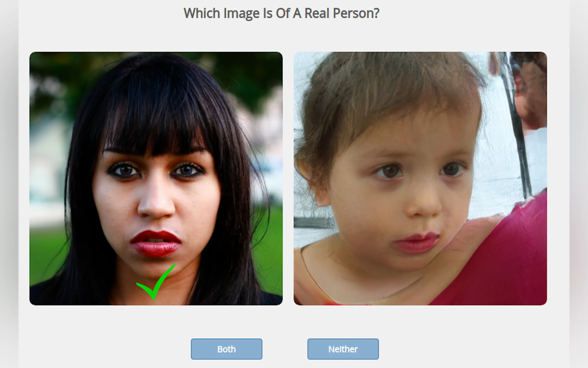Click the woman's red lips
Screen dimensions: 588x368
point(156,243)
